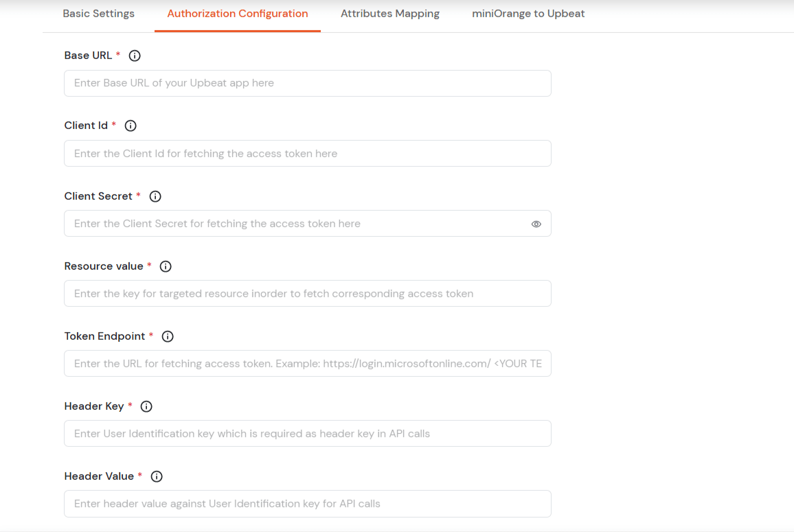The width and height of the screenshot is (794, 532).
Task: Click info icon beside Resource value label
Action: click(x=165, y=266)
